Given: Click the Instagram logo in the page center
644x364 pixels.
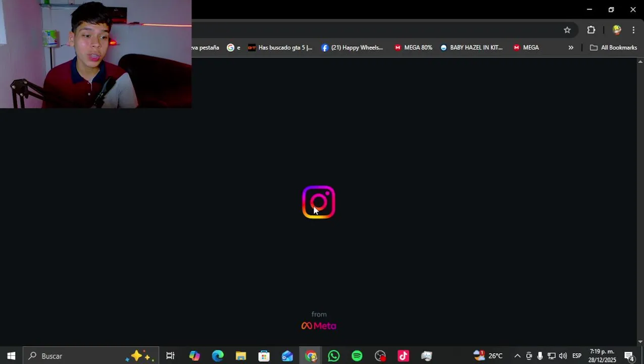Looking at the screenshot, I should point(319,202).
